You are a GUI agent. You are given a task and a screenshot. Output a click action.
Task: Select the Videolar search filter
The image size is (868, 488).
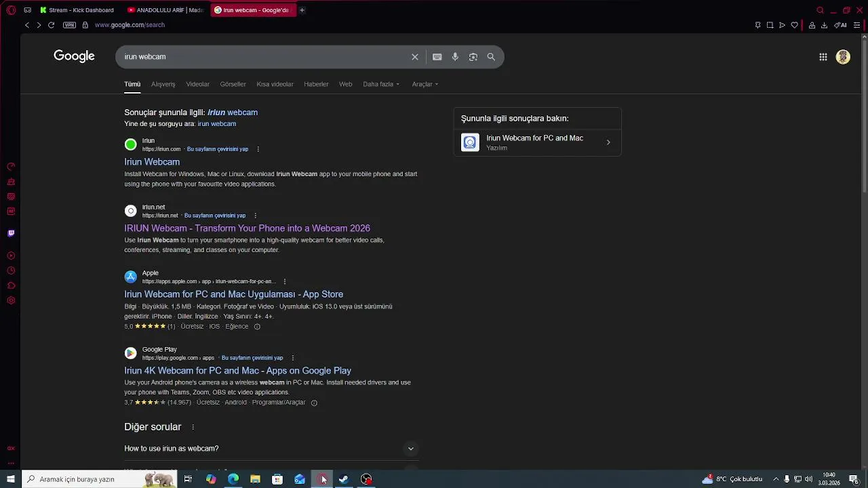click(197, 84)
